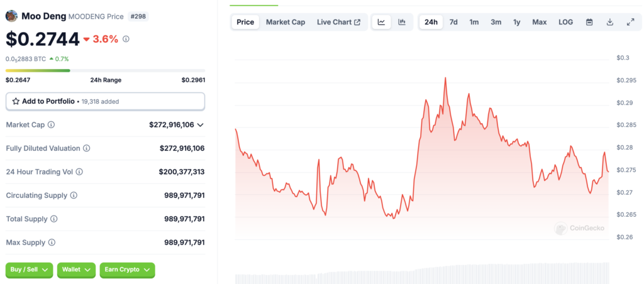Click the $0.2647 24h low value

[16, 80]
